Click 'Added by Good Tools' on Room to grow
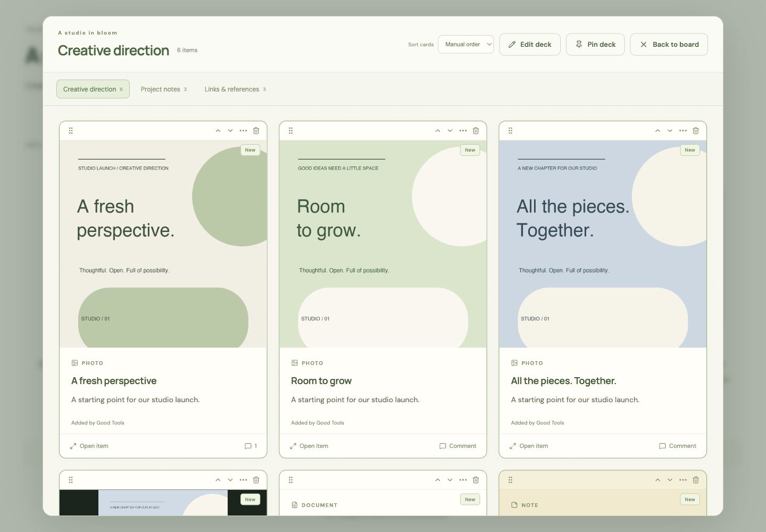The image size is (766, 532). tap(318, 423)
